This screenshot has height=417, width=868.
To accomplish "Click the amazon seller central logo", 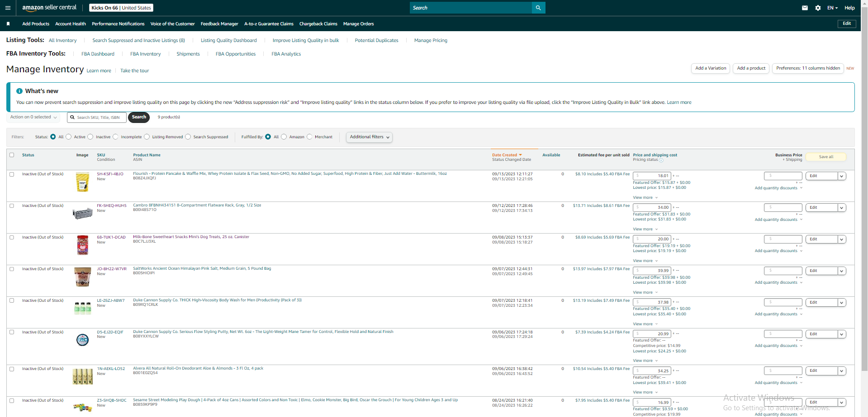I will [49, 8].
